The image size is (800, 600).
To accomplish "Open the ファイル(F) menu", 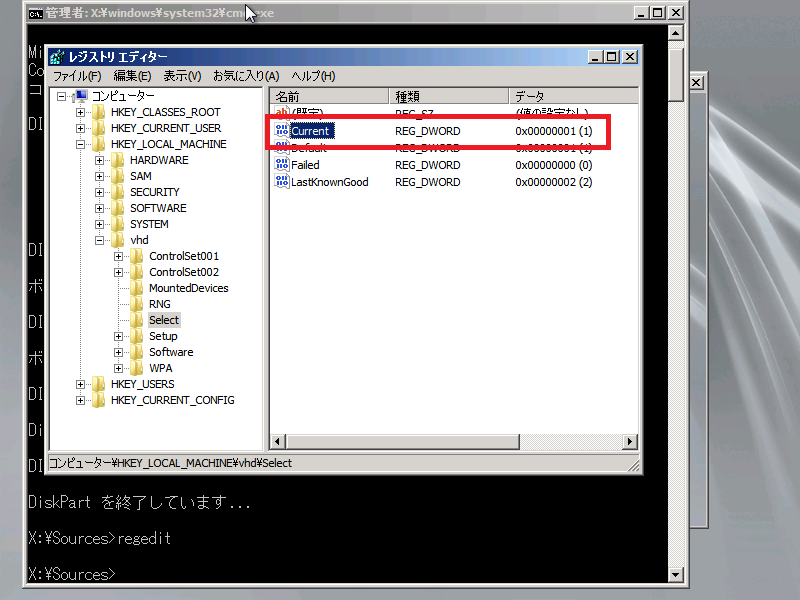I will (77, 76).
